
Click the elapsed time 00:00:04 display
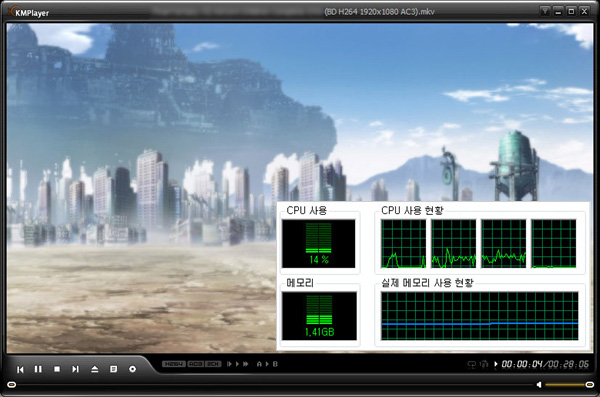point(522,364)
